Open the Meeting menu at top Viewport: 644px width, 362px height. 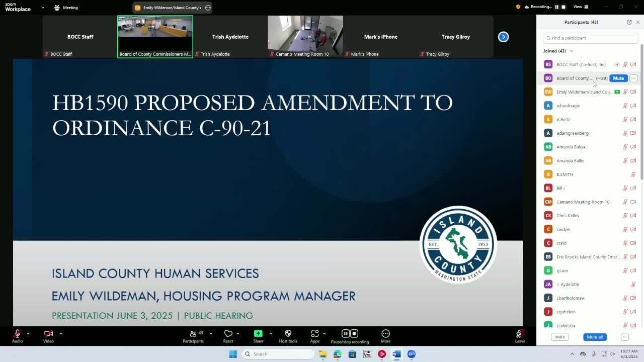point(66,8)
